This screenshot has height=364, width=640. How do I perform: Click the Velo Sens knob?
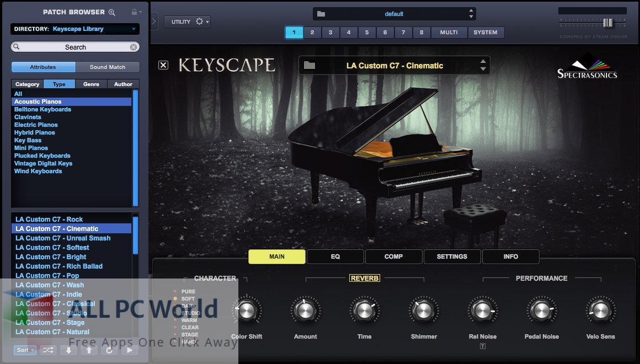600,311
